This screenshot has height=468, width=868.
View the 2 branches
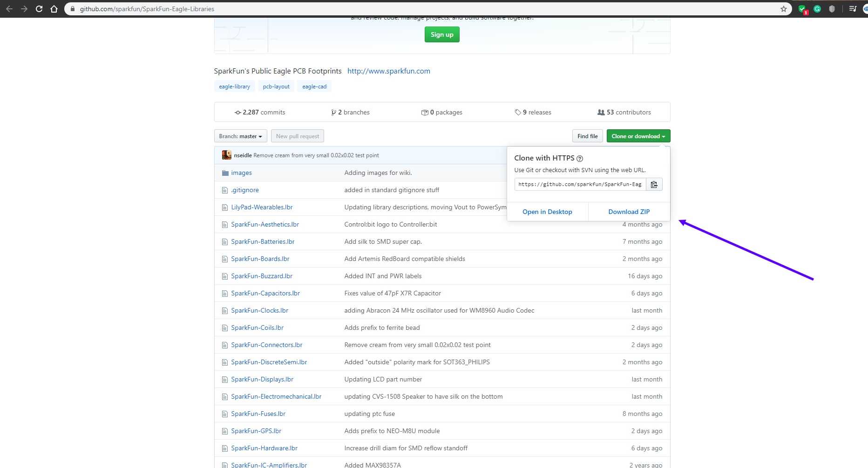click(350, 112)
